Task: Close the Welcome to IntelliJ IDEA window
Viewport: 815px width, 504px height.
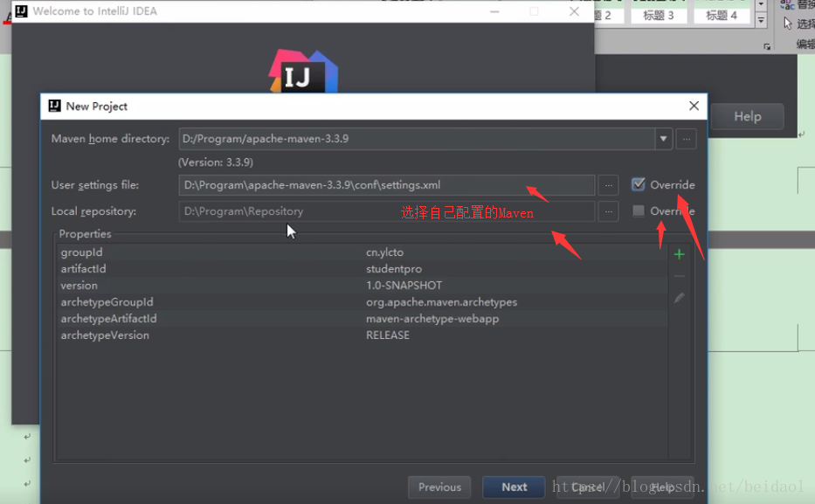Action: 574,11
